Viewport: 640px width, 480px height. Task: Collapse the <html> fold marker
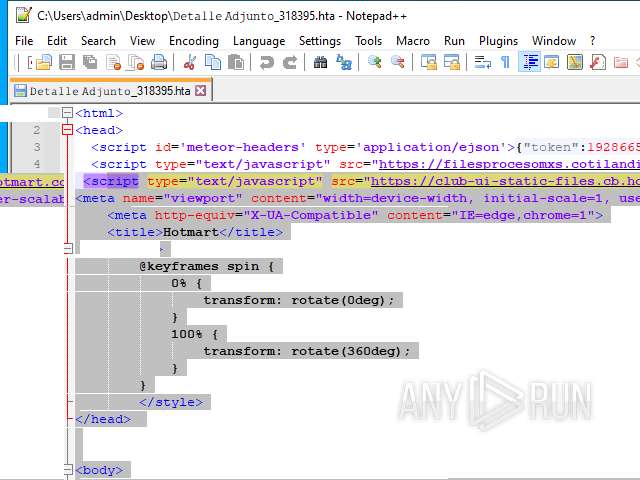coord(67,113)
